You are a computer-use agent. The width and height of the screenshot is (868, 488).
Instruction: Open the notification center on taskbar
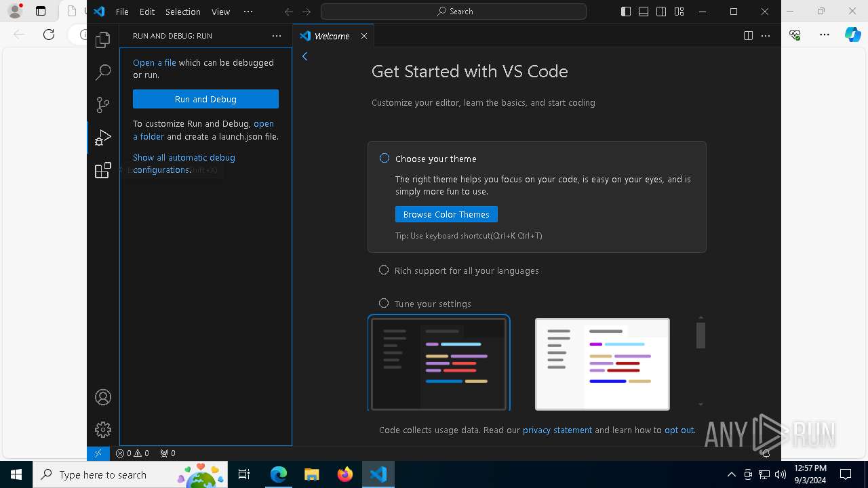pos(846,474)
